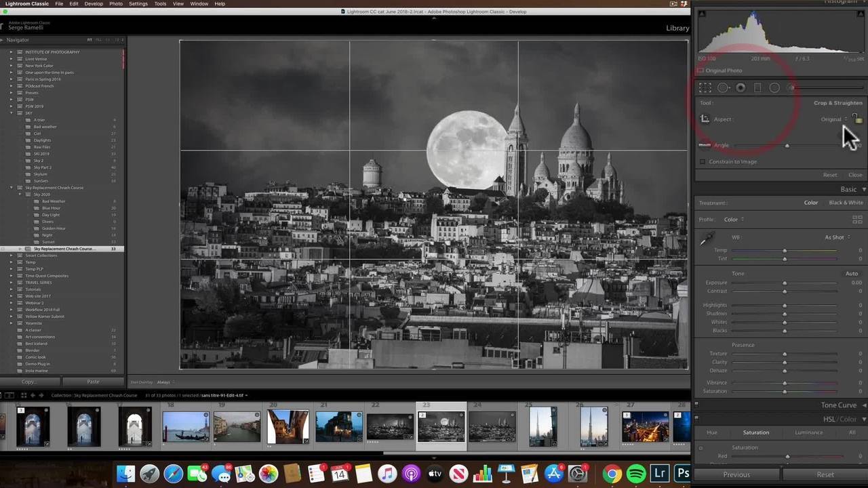
Task: Open the Podcasts app in the Dock
Action: pyautogui.click(x=411, y=474)
